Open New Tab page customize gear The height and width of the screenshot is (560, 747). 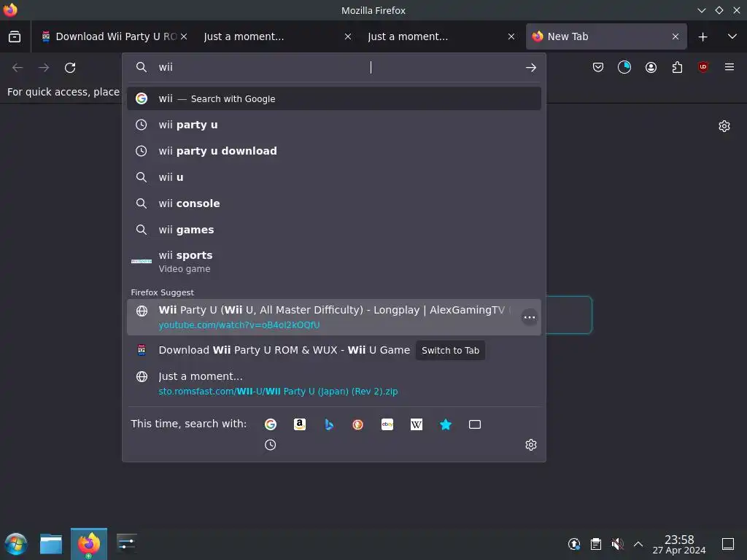coord(724,126)
